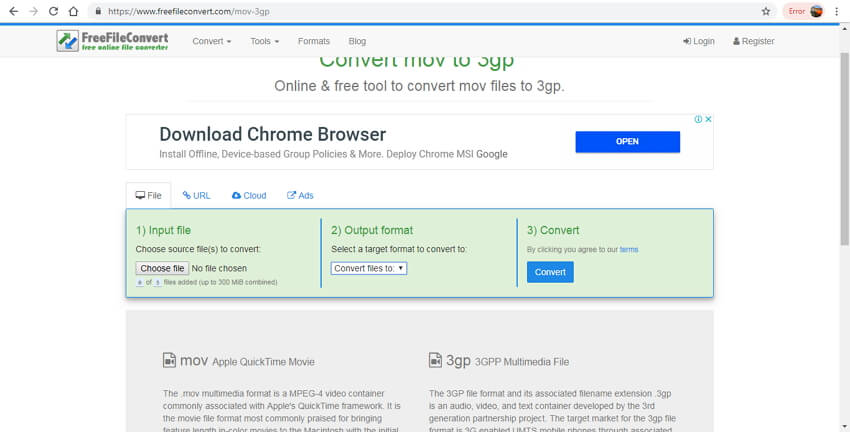Viewport: 850px width, 432px height.
Task: Click the blue Convert button
Action: [x=550, y=272]
